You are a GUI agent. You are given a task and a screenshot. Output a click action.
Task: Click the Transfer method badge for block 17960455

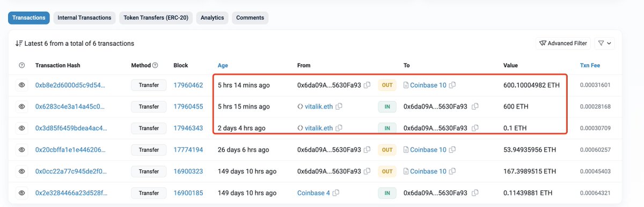[x=149, y=106]
